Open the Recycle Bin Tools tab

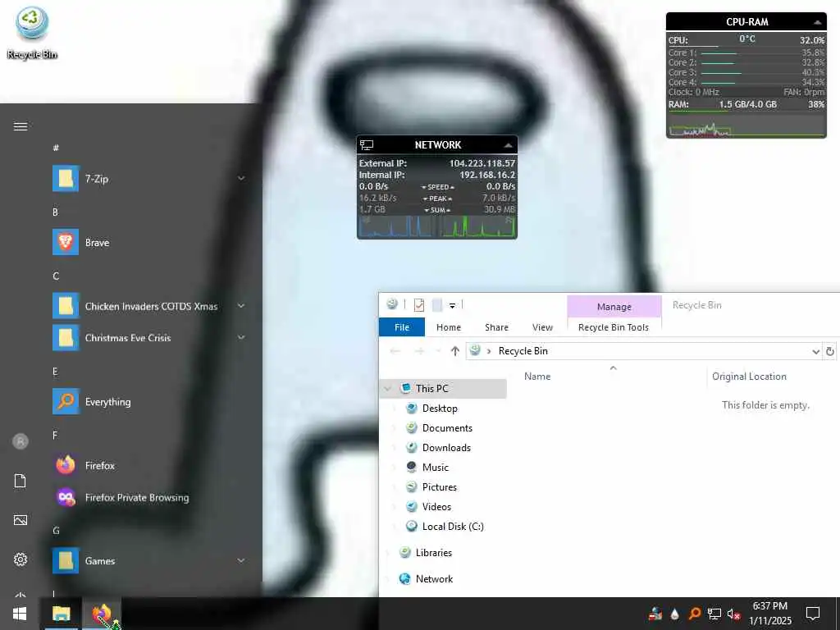[614, 327]
